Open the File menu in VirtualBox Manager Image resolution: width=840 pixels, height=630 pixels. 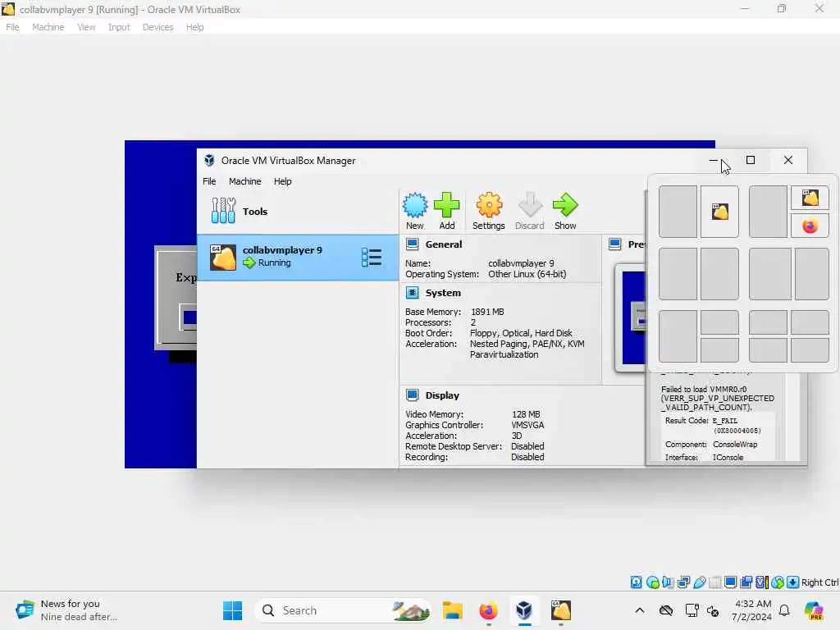click(209, 181)
